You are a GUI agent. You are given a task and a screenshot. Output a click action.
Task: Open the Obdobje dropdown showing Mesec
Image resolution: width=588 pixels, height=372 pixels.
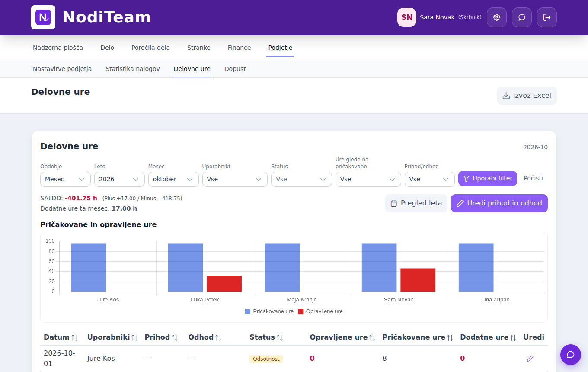(65, 179)
